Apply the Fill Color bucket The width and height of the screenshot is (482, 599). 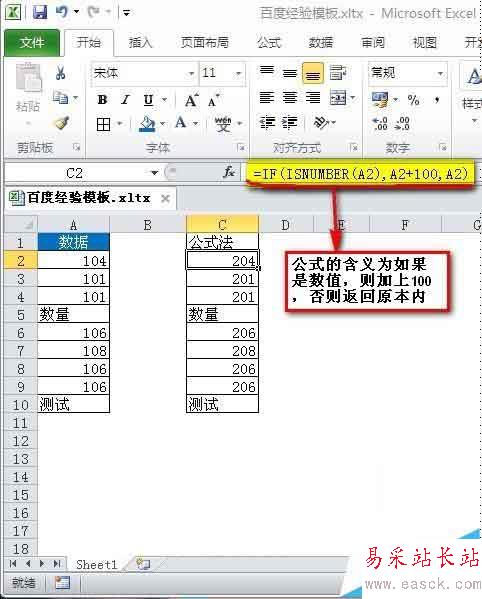[x=147, y=124]
